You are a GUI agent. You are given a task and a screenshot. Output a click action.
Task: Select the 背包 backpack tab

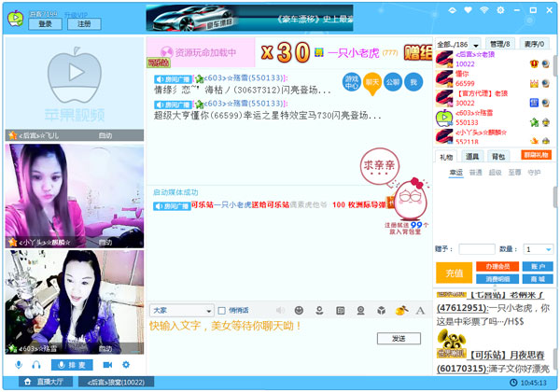[x=497, y=156]
